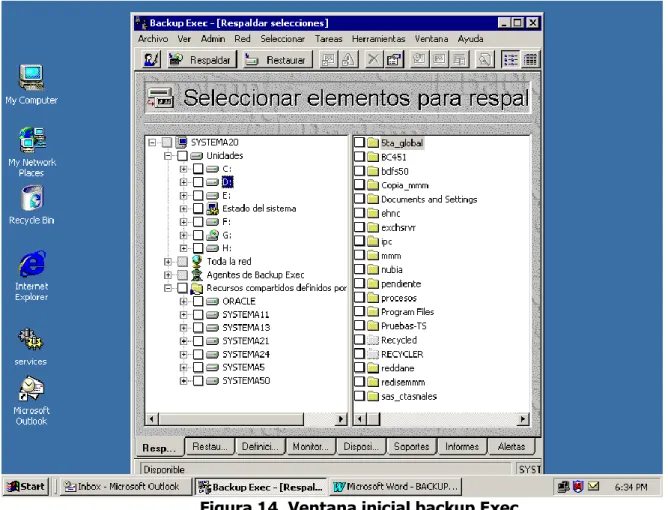Collapse the Unidades node
The image size is (668, 510).
[x=168, y=156]
